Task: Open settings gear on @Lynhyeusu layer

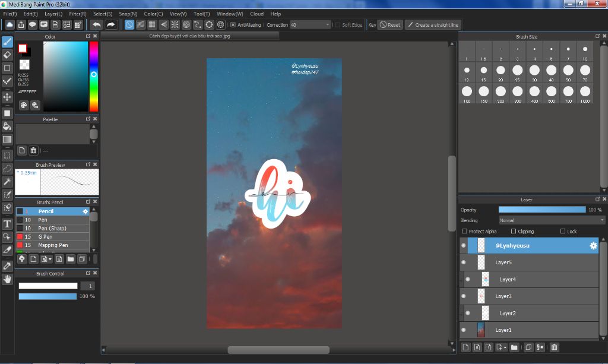Action: [x=593, y=246]
